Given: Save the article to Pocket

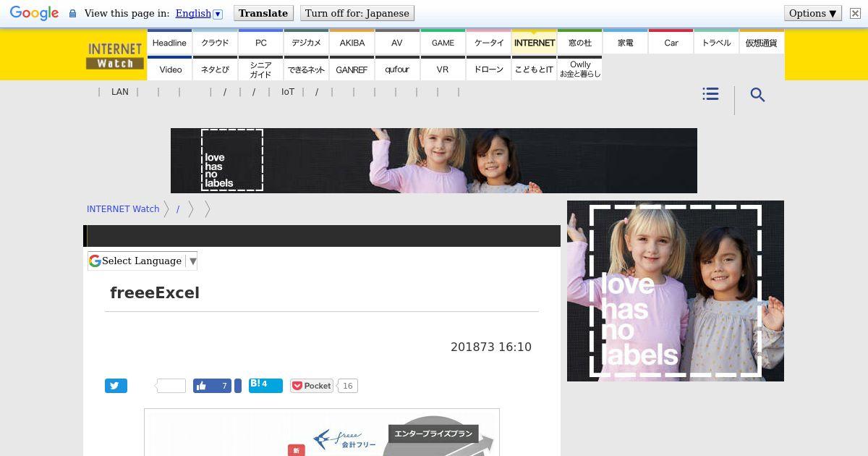Looking at the screenshot, I should (312, 386).
